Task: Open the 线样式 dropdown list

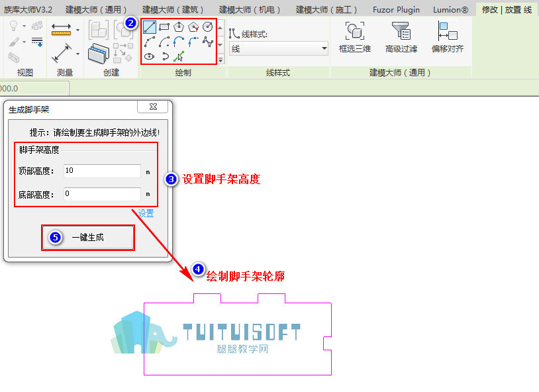Action: click(278, 48)
